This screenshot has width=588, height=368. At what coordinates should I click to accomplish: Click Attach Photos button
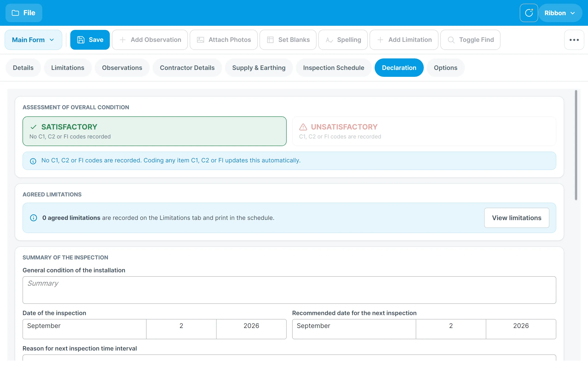[x=223, y=40]
